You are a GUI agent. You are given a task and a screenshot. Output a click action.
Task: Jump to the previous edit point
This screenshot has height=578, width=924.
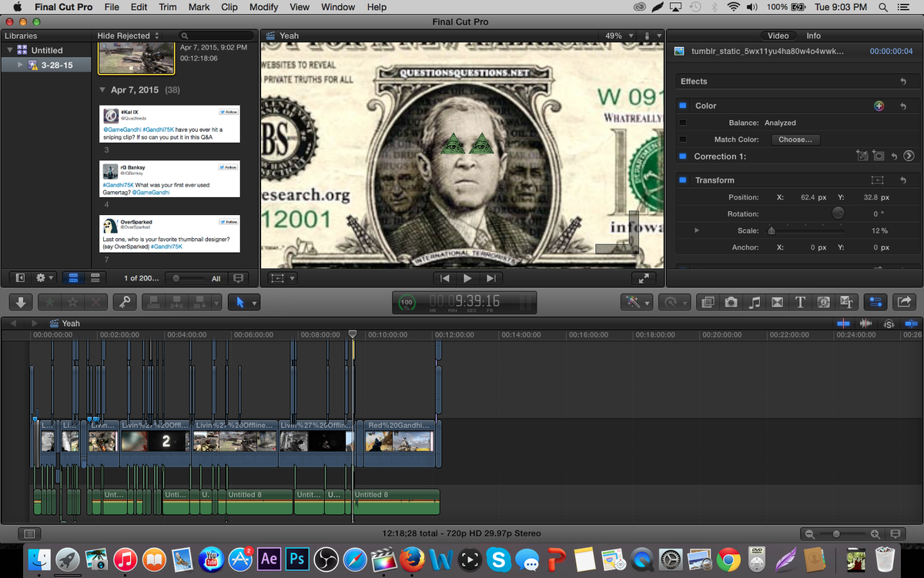(x=444, y=278)
